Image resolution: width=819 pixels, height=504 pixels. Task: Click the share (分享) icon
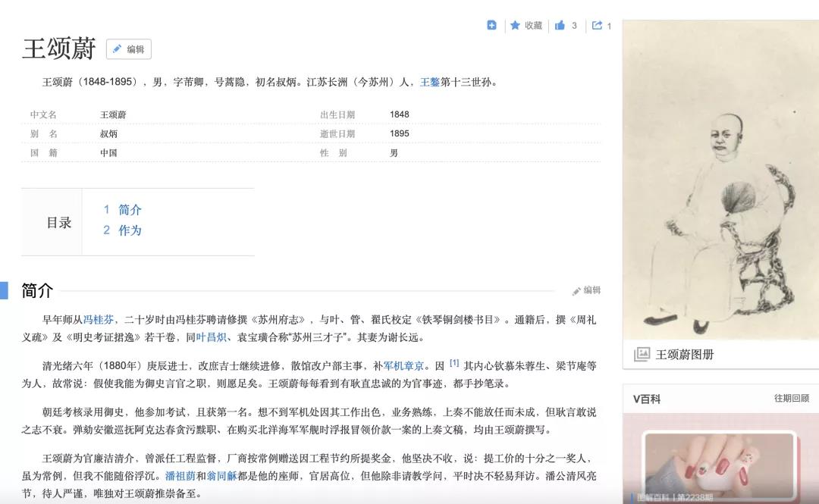598,25
